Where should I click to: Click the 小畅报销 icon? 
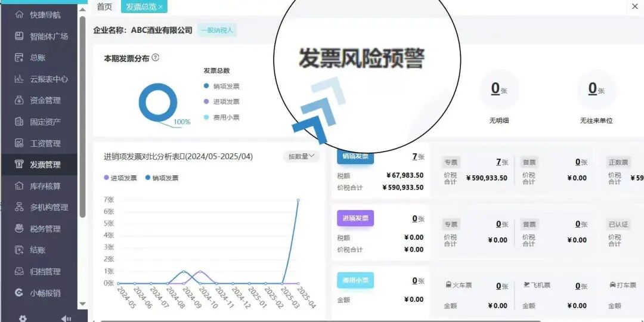pyautogui.click(x=19, y=293)
